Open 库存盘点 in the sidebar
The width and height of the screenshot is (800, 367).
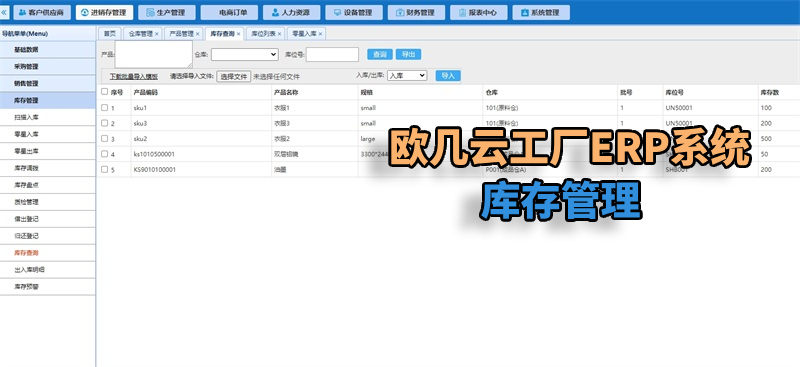pos(47,185)
